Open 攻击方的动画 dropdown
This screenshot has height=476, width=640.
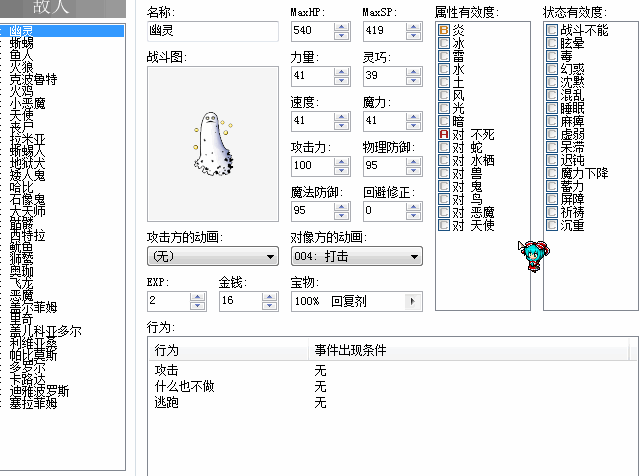[213, 256]
